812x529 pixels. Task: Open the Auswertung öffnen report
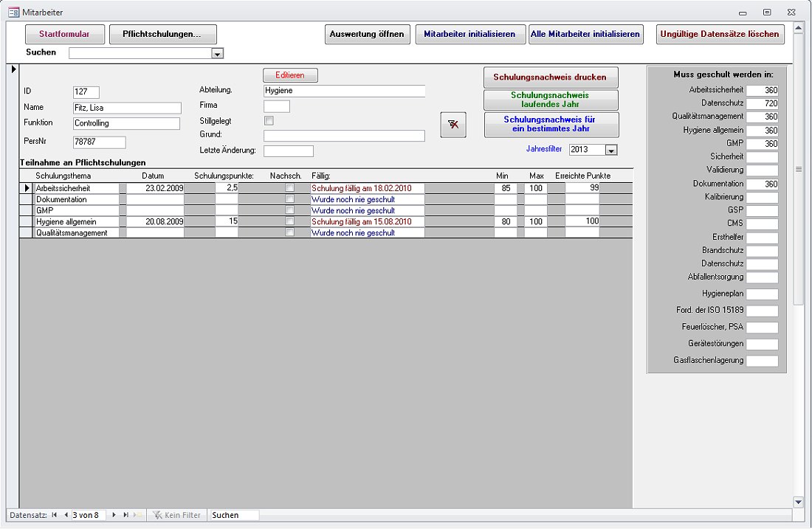tap(367, 34)
